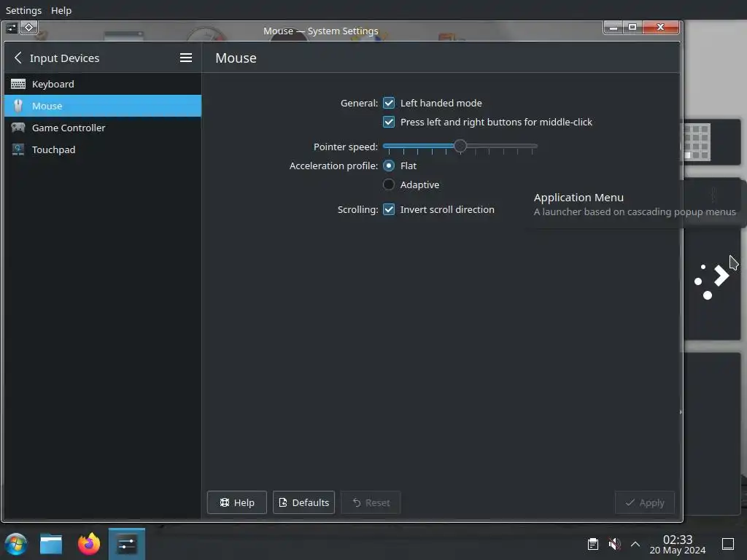This screenshot has width=747, height=560.
Task: Select the Mouse sidebar entry
Action: coord(103,106)
